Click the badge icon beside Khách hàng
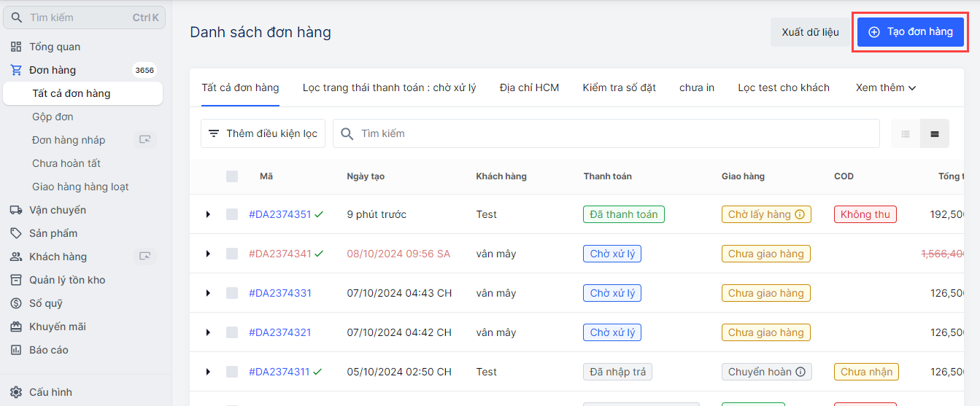Image resolution: width=980 pixels, height=406 pixels. point(145,257)
